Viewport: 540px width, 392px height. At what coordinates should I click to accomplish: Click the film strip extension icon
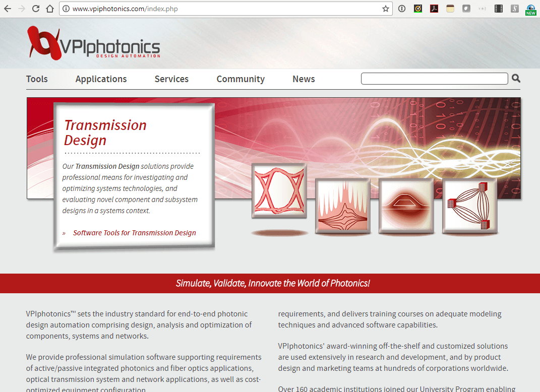tap(498, 9)
